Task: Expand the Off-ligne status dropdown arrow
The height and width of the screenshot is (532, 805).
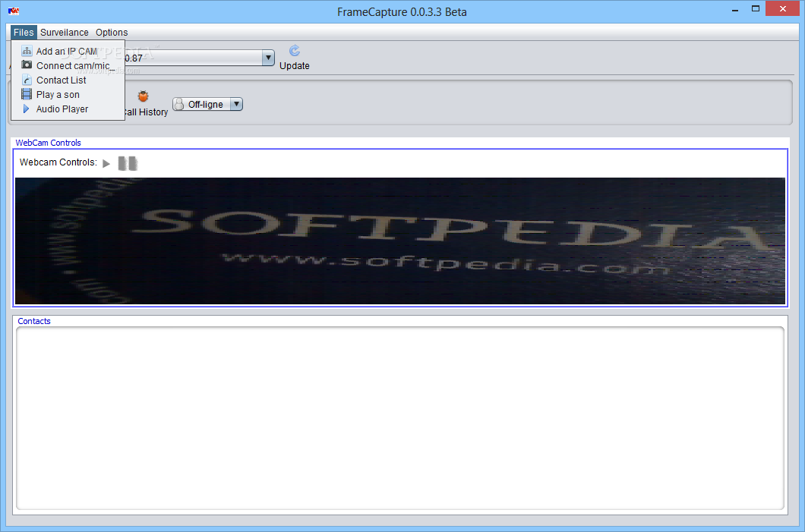Action: (236, 104)
